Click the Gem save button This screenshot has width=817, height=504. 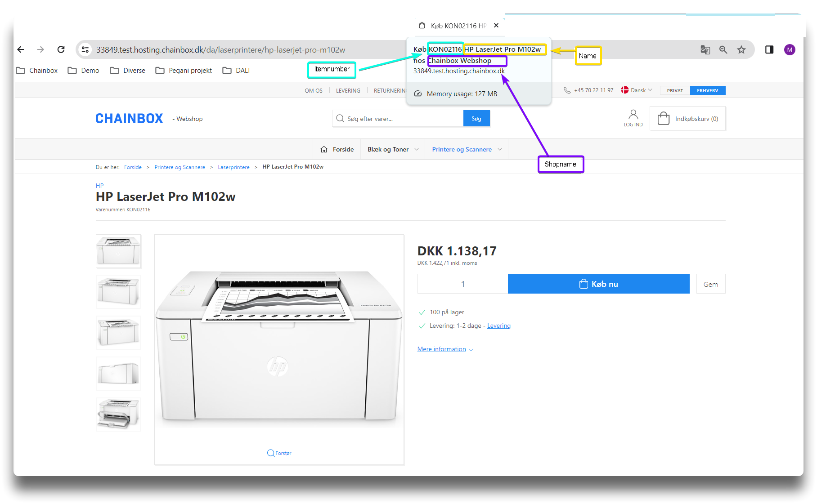(711, 284)
